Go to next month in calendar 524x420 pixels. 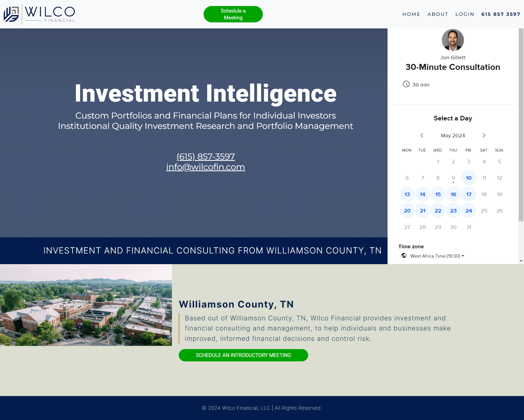[484, 135]
